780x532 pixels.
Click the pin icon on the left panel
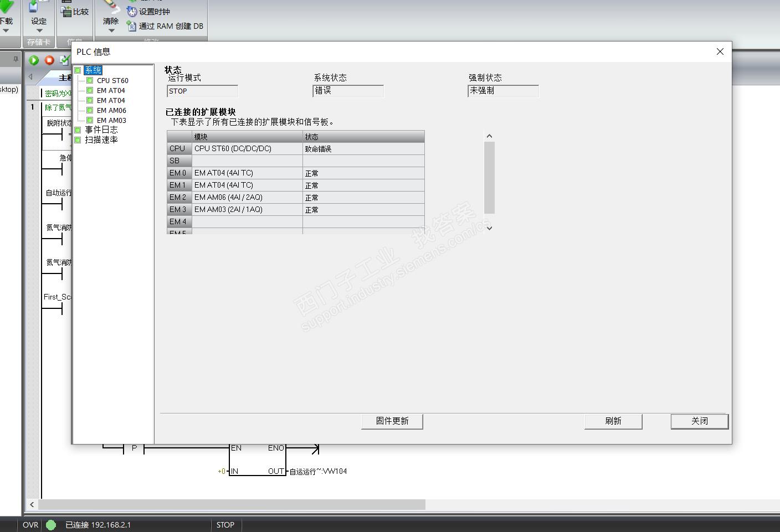point(16,59)
